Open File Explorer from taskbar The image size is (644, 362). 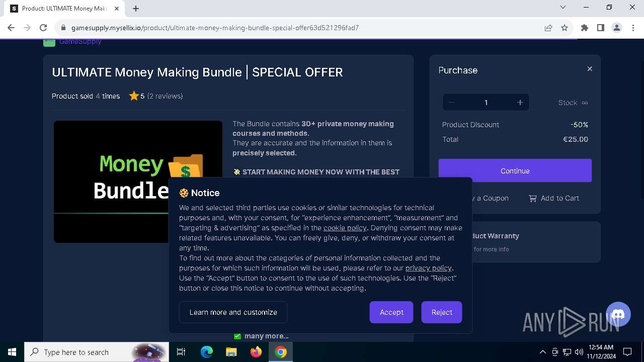coord(231,352)
